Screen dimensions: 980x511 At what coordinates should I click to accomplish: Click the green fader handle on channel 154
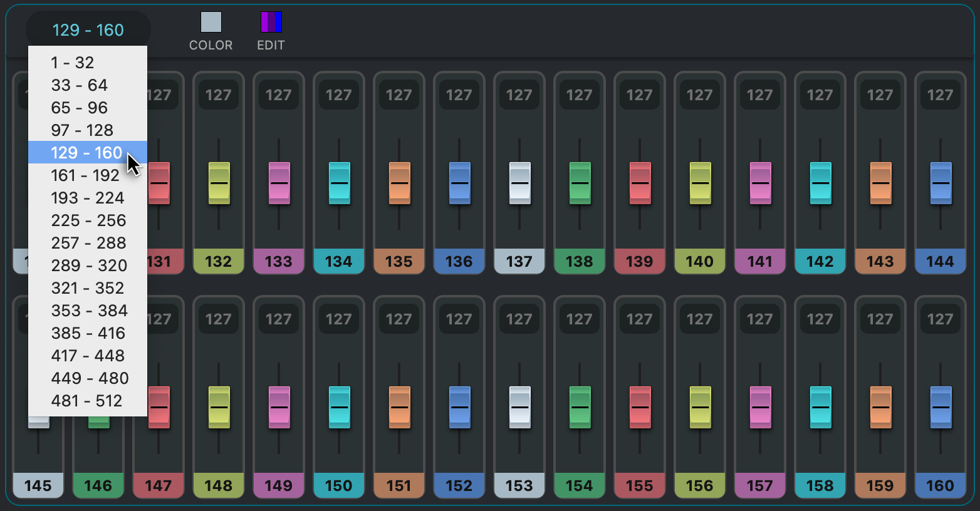coord(580,407)
